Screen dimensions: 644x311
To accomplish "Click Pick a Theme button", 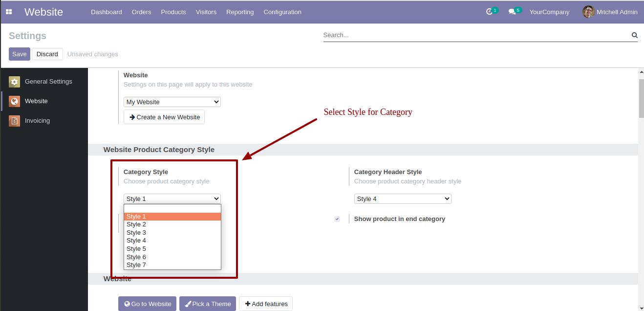I will 208,304.
